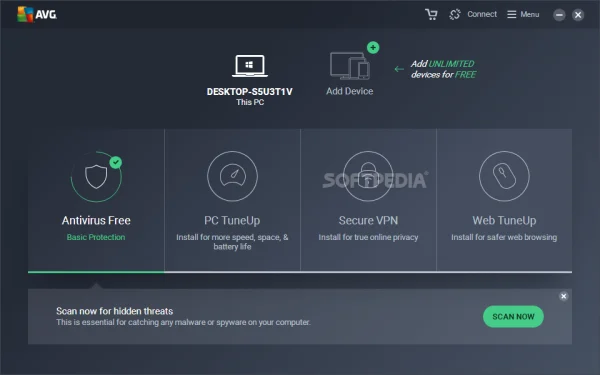Select the This PC laptop icon

(x=250, y=66)
